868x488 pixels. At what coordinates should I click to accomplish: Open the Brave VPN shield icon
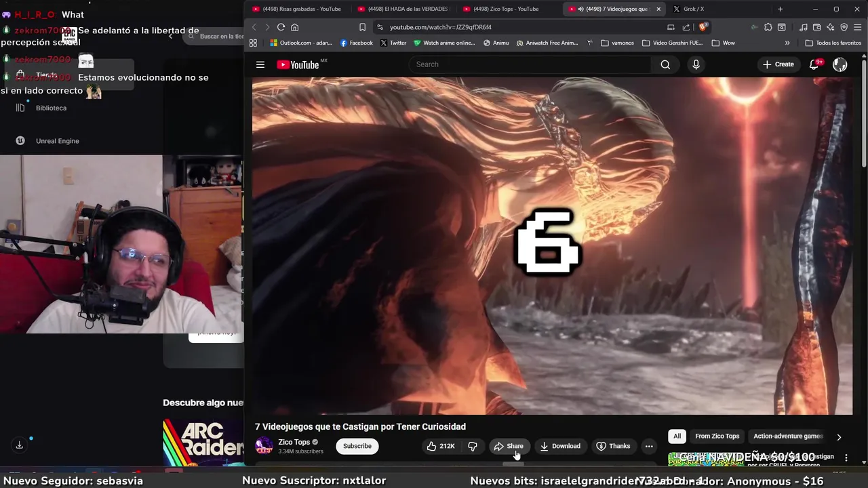pos(844,27)
